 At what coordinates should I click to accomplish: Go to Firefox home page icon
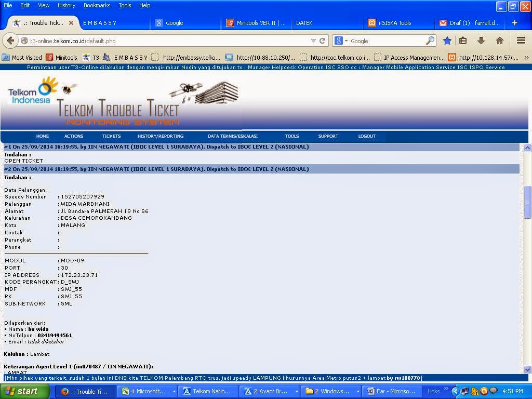click(x=500, y=41)
